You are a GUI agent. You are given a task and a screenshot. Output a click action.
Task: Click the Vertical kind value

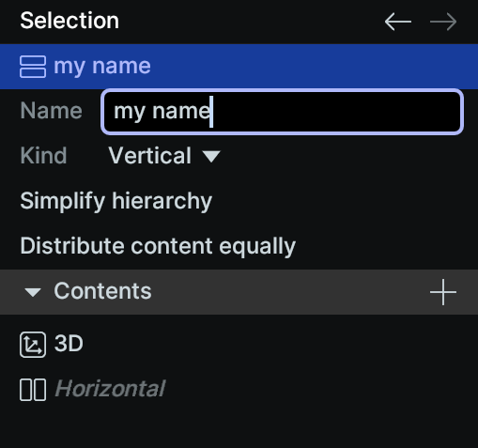point(149,156)
